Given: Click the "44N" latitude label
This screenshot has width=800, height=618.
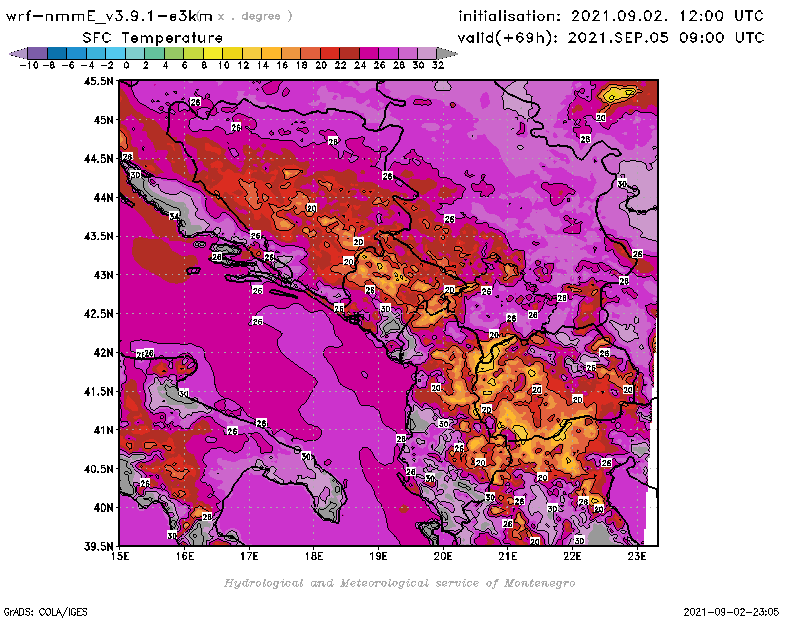Looking at the screenshot, I should pos(103,197).
